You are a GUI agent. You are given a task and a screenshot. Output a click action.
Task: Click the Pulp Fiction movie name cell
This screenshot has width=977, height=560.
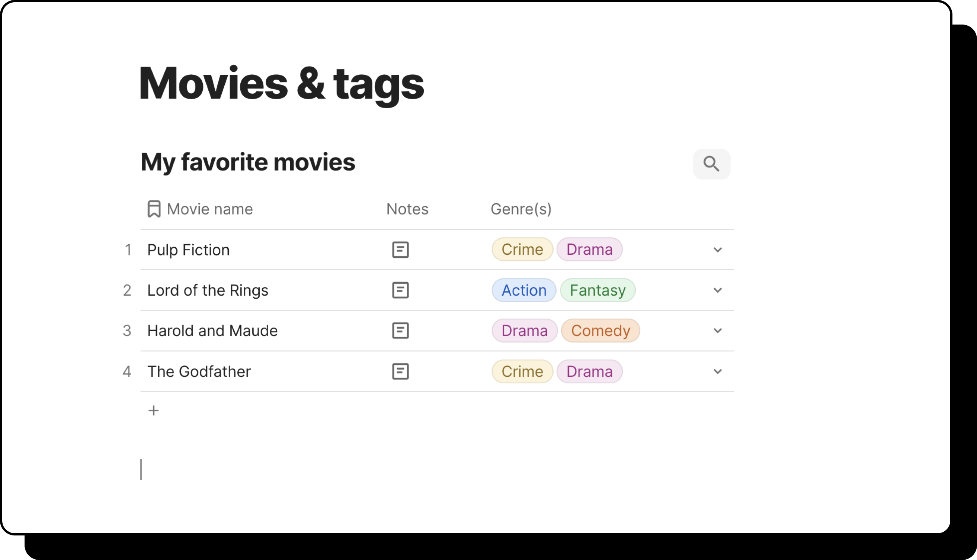(x=189, y=250)
